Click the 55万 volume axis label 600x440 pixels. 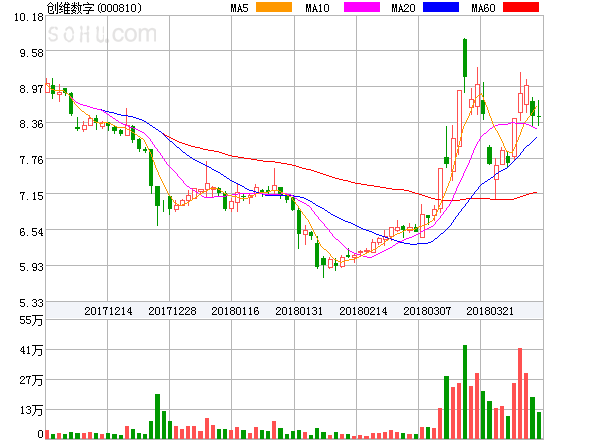[30, 320]
